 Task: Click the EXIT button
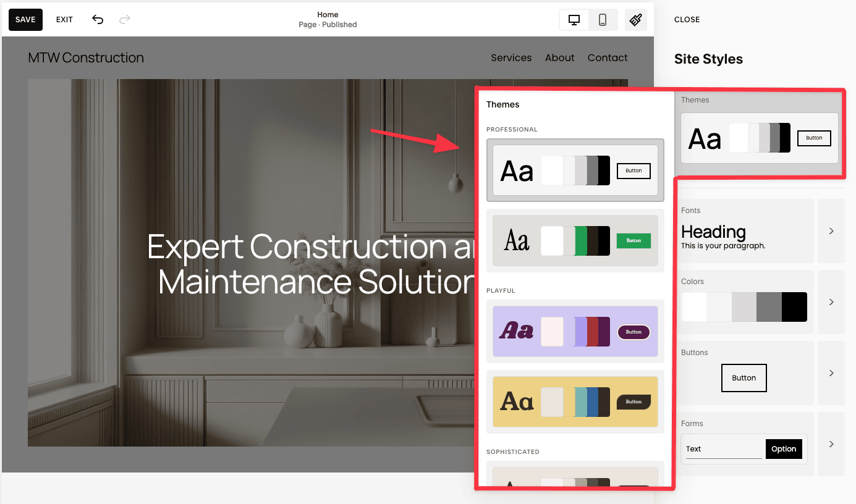pos(64,19)
